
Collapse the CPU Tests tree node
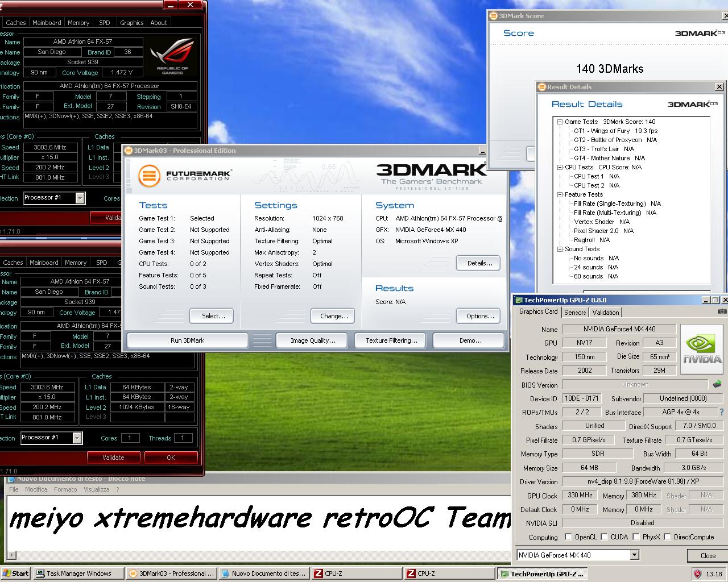coord(560,167)
